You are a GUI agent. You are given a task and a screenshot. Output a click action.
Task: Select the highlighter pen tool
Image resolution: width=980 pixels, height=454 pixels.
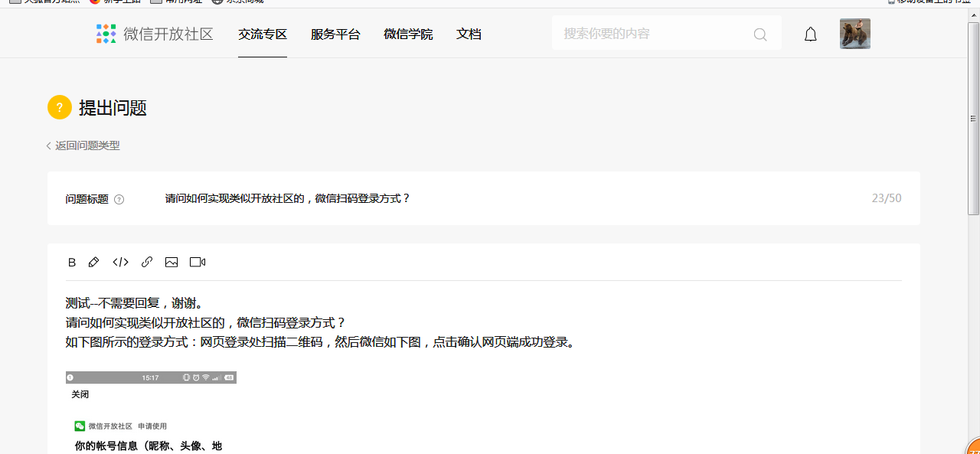pos(94,262)
